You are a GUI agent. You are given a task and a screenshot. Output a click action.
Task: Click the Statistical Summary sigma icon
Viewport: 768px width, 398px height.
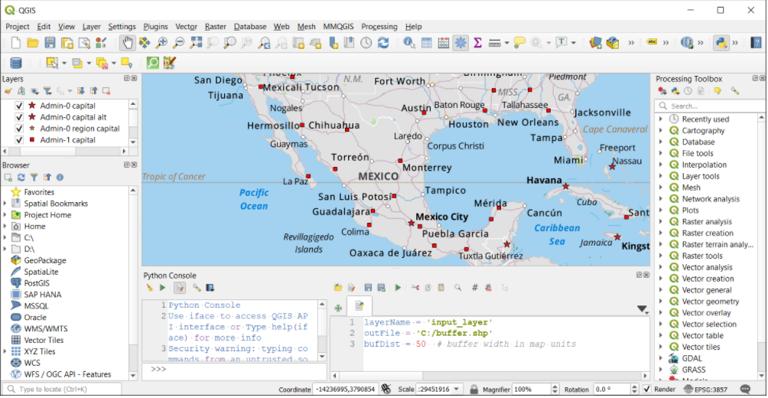pos(478,43)
